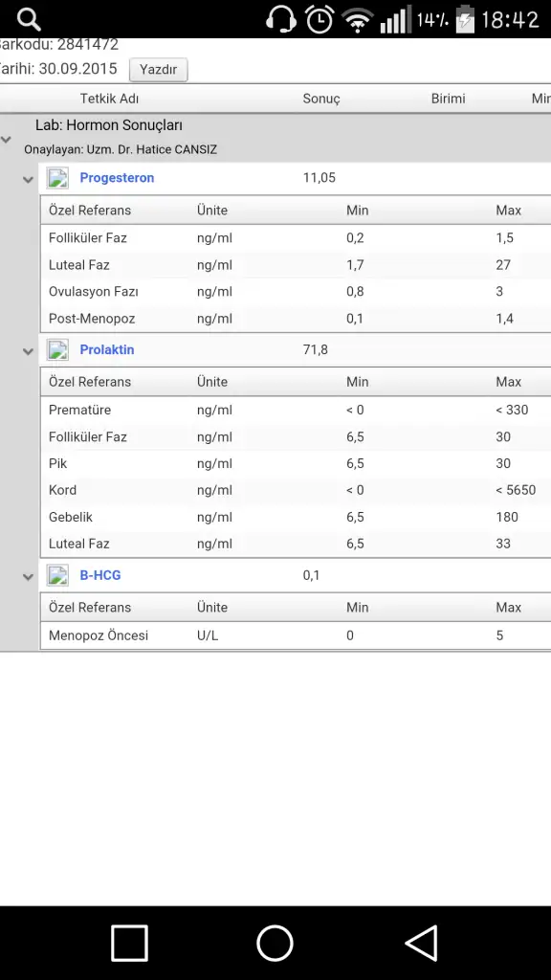
Task: Tap the Android back triangle button
Action: pyautogui.click(x=421, y=943)
